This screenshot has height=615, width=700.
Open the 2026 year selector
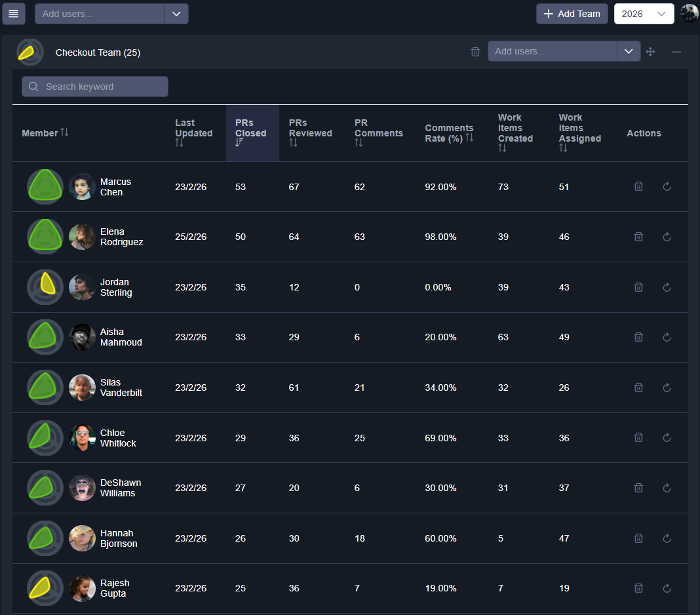(x=644, y=13)
